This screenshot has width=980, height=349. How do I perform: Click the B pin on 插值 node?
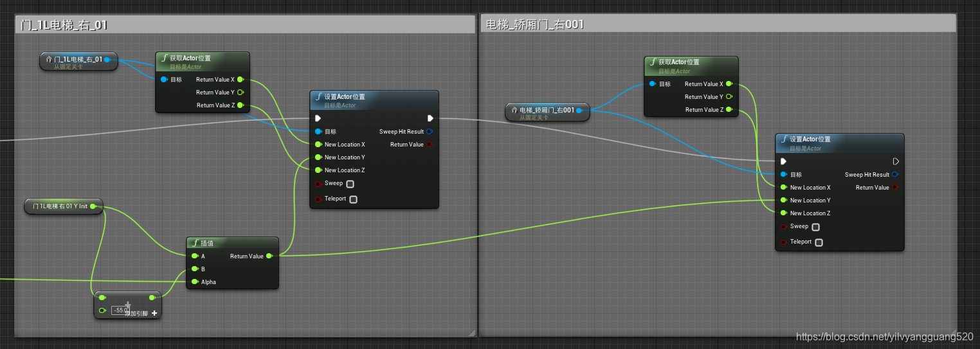[x=195, y=269]
